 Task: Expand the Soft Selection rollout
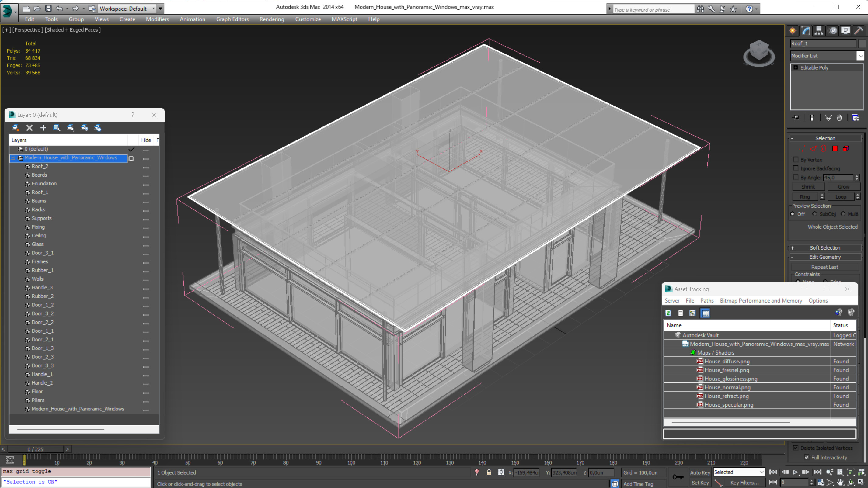825,248
